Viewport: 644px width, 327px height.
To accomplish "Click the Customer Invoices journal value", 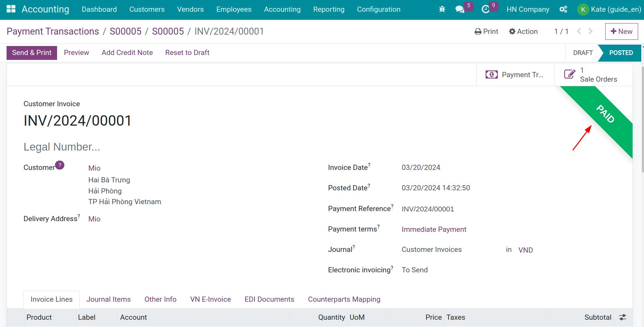I will [432, 249].
